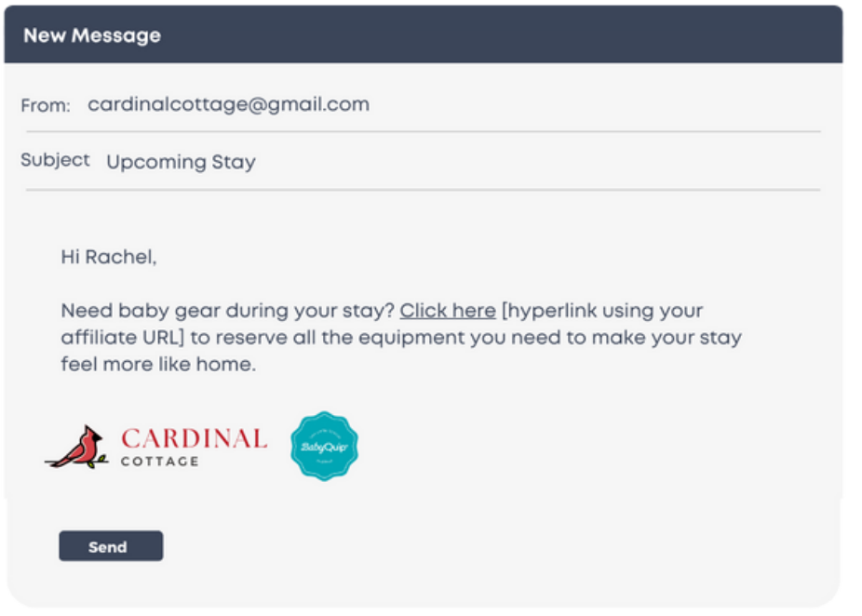Viewport: 862px width, 616px height.
Task: Click the COTTAGE text under logo
Action: point(160,462)
